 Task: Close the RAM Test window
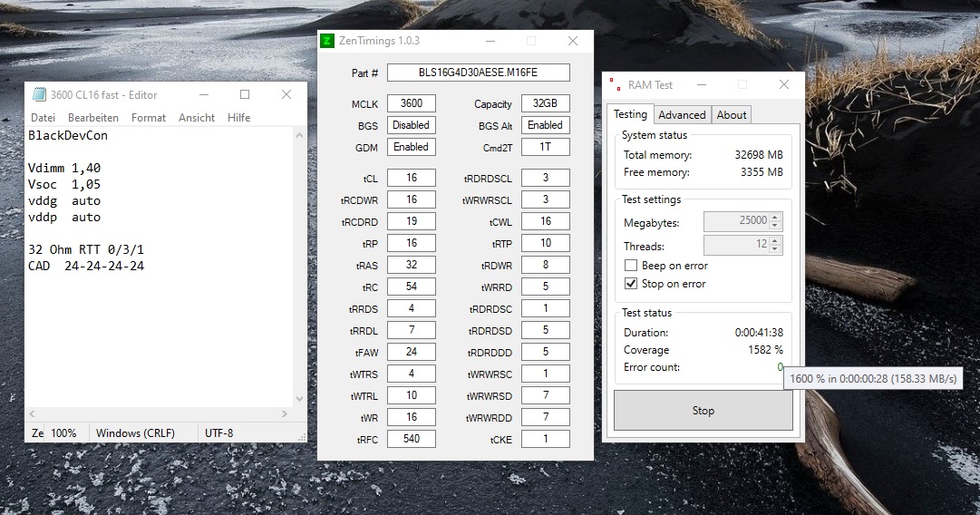click(784, 84)
